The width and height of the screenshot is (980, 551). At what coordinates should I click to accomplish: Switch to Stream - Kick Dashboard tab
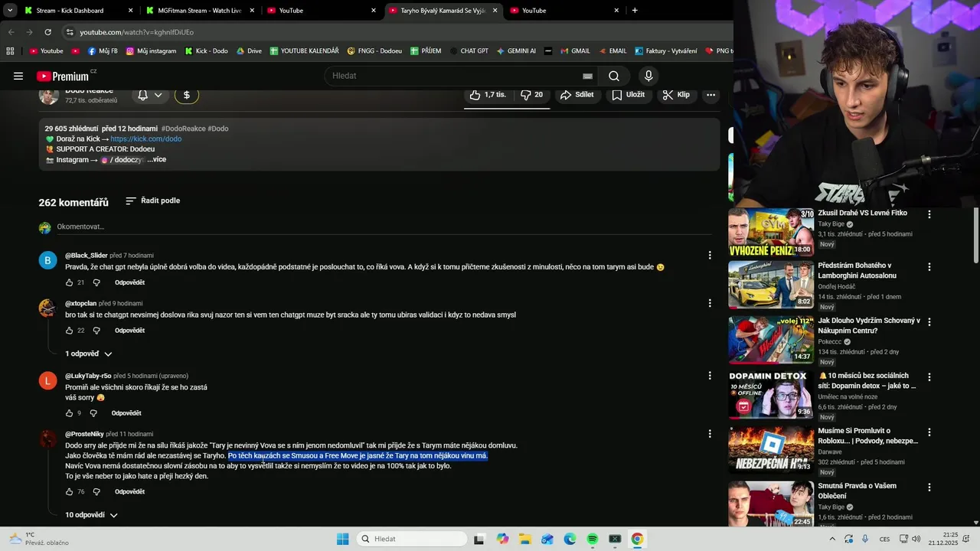77,11
